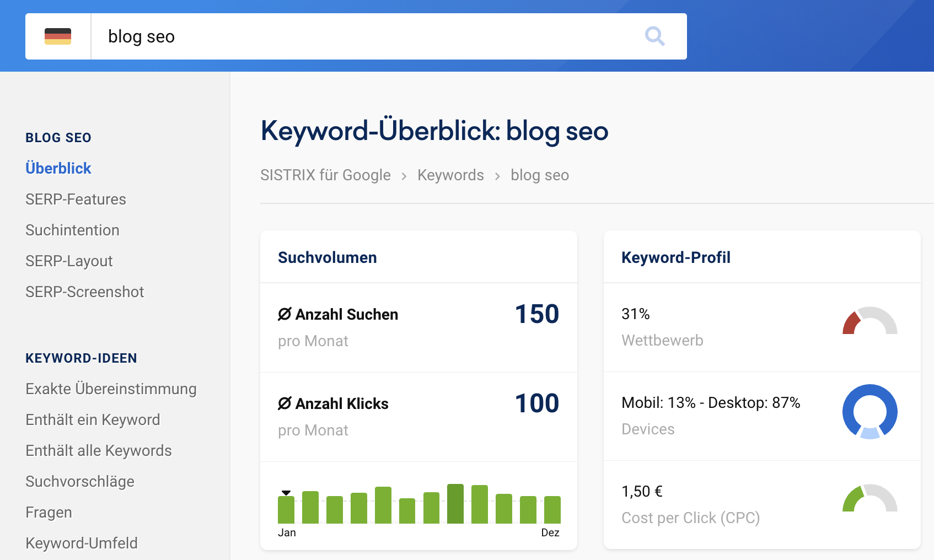Viewport: 934px width, 560px height.
Task: Open SERP-Features in the sidebar
Action: tap(76, 199)
